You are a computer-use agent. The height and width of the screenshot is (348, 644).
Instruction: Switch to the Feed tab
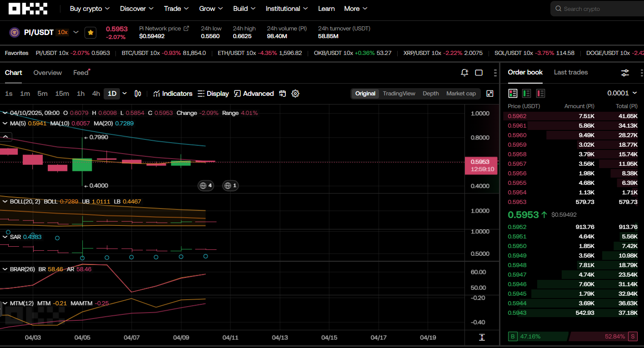point(81,73)
